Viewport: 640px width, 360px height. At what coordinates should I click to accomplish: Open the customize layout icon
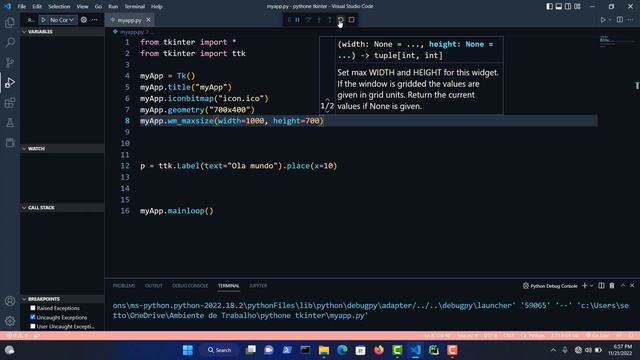[578, 6]
